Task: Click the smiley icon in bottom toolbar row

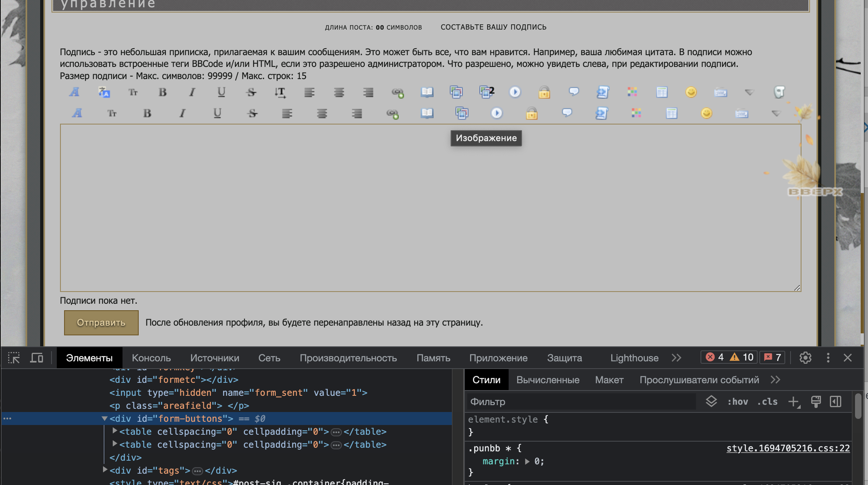Action: click(706, 113)
